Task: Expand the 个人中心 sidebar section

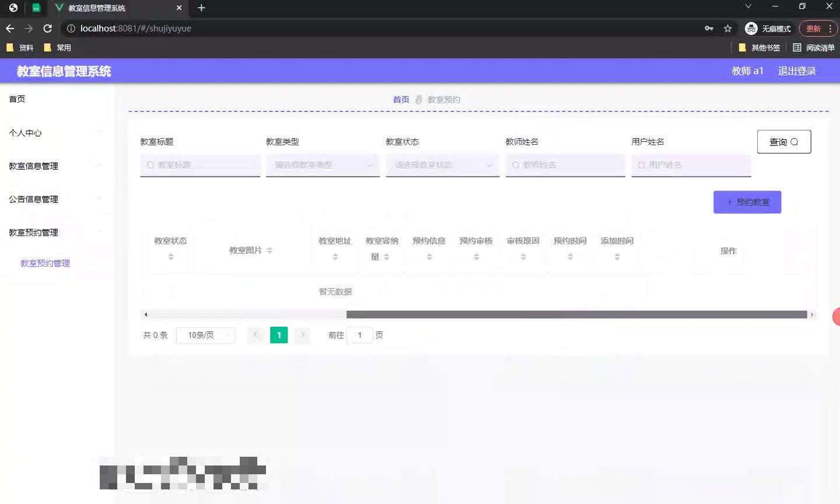Action: coord(25,132)
